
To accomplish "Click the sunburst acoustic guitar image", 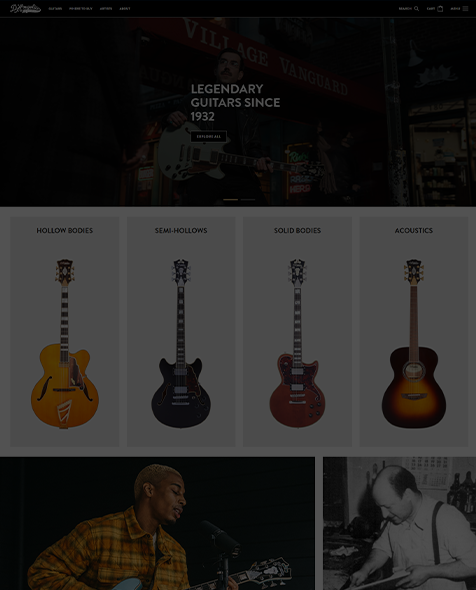I will tap(414, 343).
